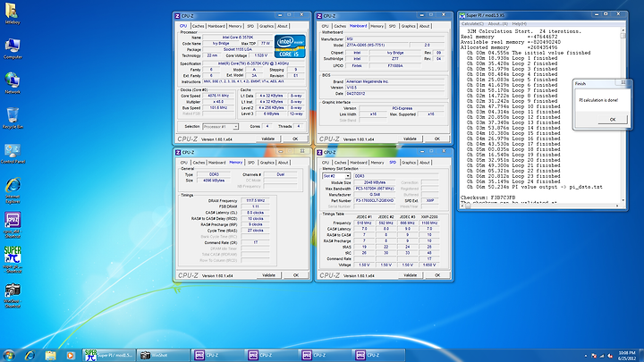Open Memory tab in the Mainboard window
This screenshot has width=644, height=362.
tap(377, 26)
